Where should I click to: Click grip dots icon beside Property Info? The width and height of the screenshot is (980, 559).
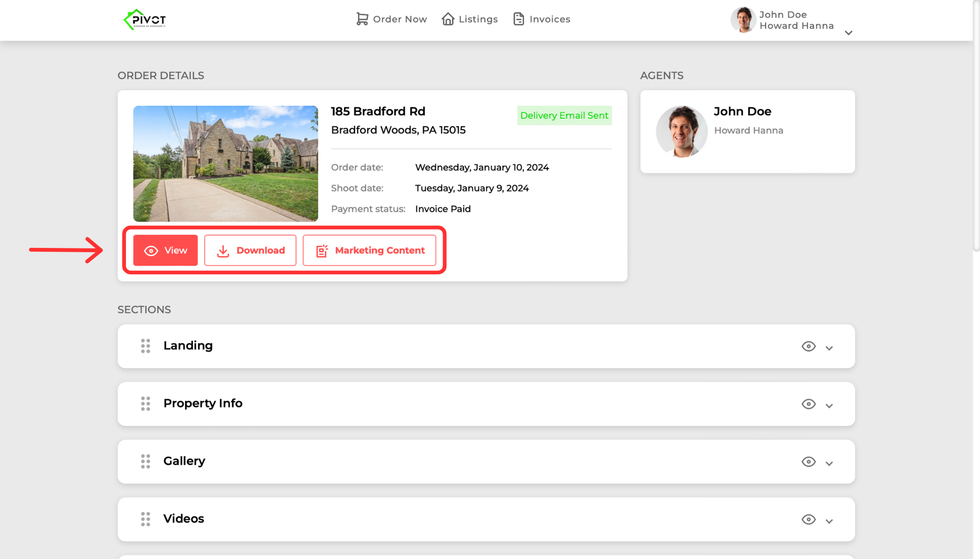(145, 403)
